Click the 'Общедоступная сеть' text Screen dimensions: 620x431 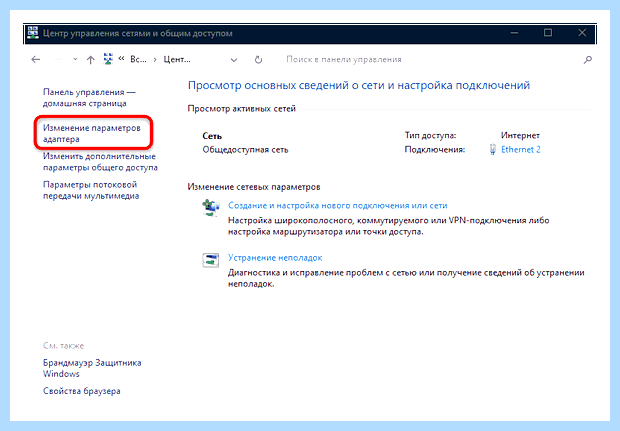(x=246, y=150)
